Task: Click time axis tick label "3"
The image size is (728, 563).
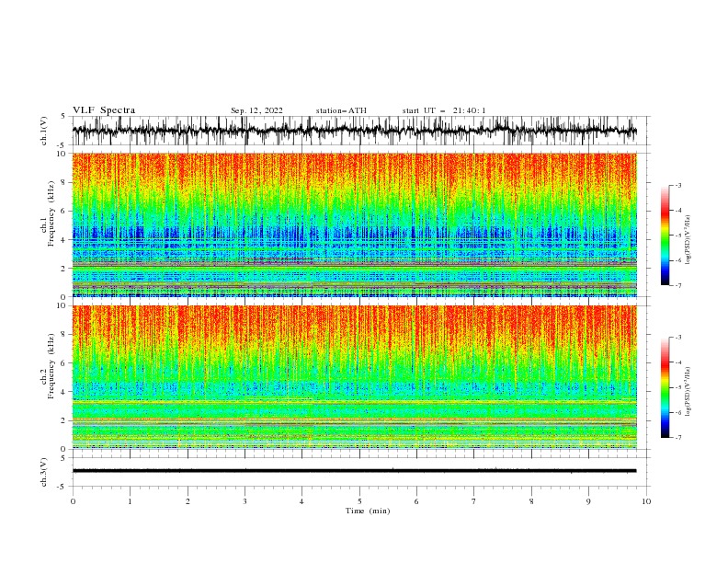Action: tap(245, 501)
